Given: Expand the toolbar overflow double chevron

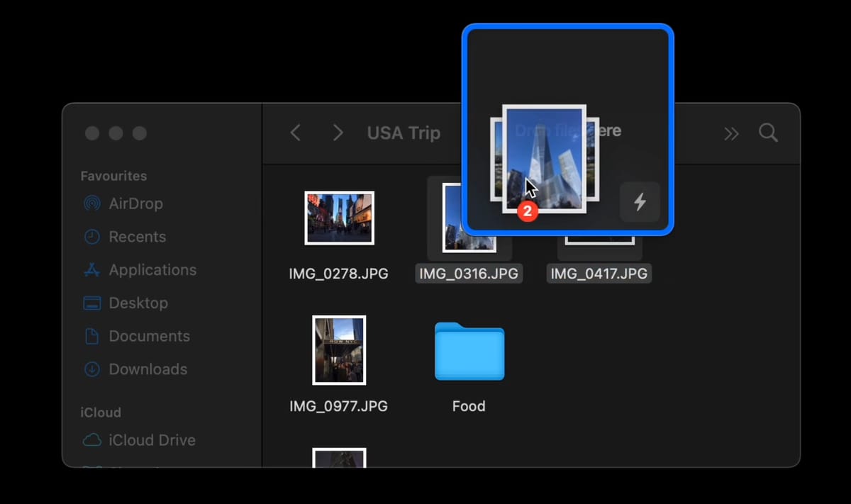Looking at the screenshot, I should click(731, 133).
